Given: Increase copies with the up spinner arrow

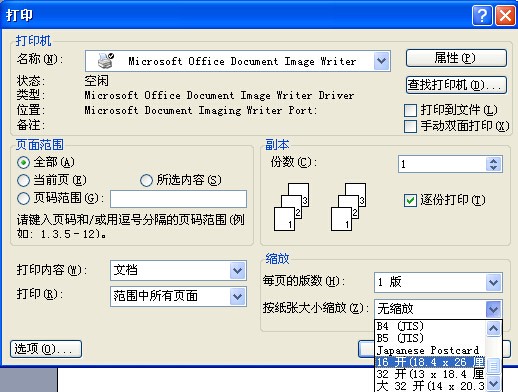Looking at the screenshot, I should point(494,160).
